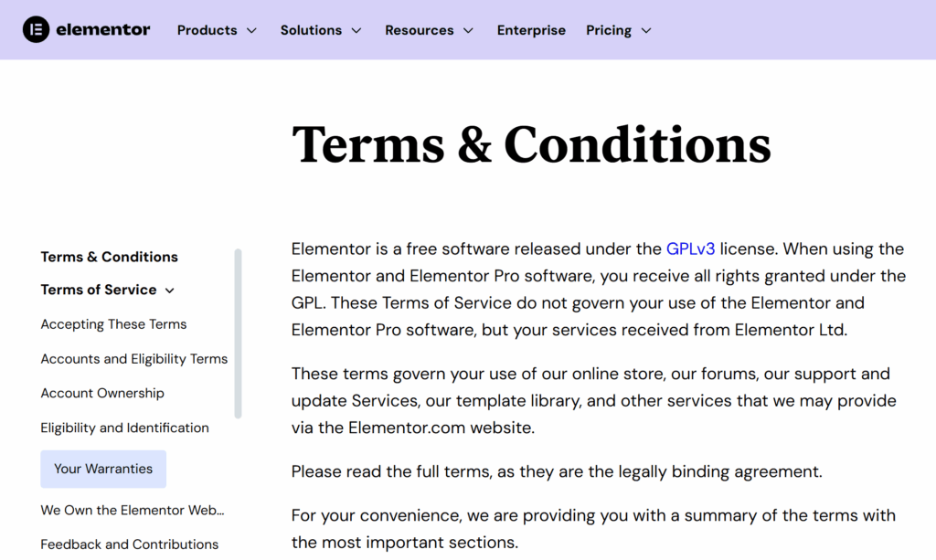Expand the Resources menu chevron
The image size is (936, 560).
point(469,30)
